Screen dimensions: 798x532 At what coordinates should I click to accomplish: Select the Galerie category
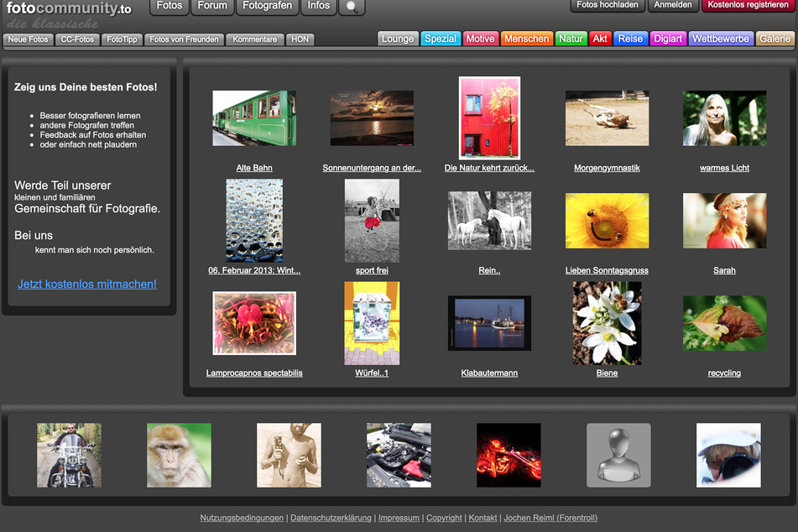(775, 39)
